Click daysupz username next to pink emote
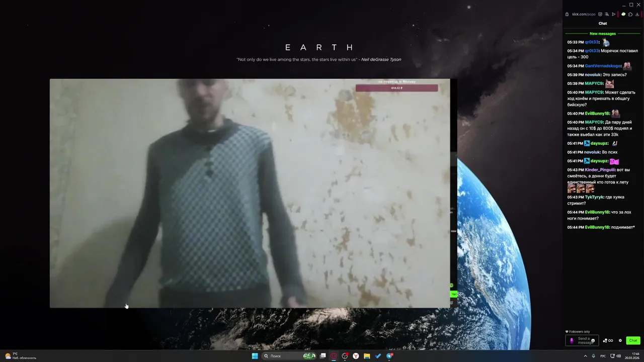This screenshot has height=362, width=644. click(599, 161)
